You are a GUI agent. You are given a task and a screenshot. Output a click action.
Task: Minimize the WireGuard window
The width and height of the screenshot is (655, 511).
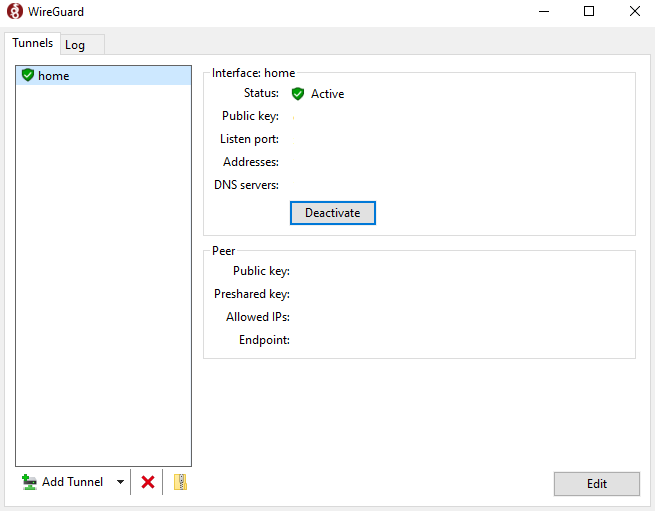coord(543,12)
